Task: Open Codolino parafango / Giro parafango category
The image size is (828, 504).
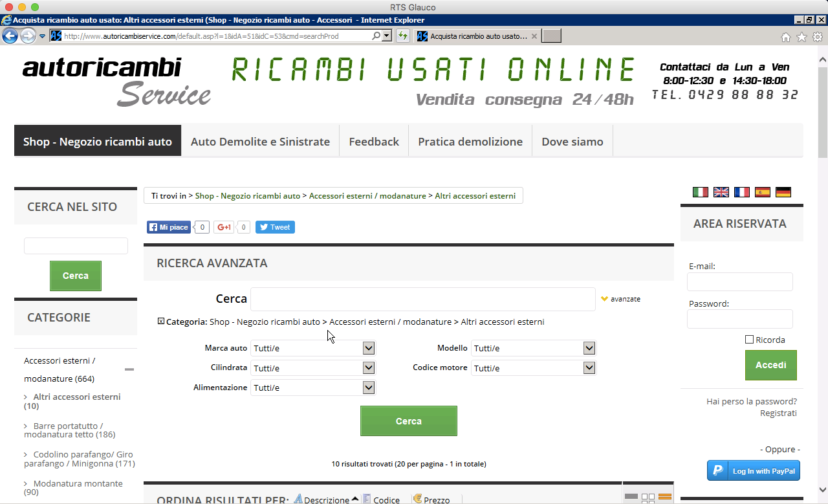Action: [x=79, y=459]
